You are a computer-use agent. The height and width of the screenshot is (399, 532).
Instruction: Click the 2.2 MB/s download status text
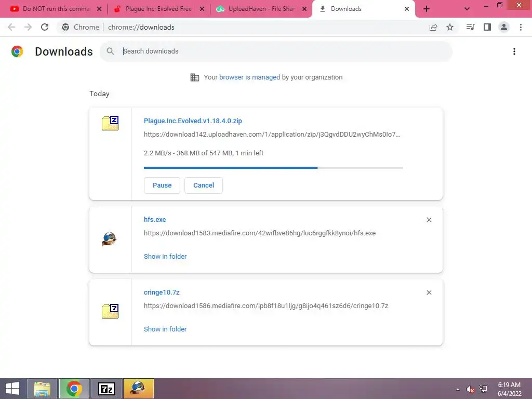pos(204,153)
